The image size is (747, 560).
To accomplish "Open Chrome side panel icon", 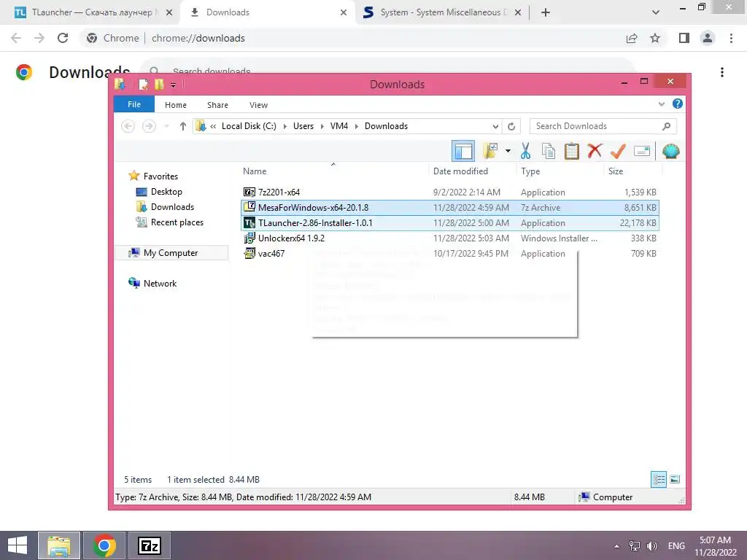I will click(684, 38).
